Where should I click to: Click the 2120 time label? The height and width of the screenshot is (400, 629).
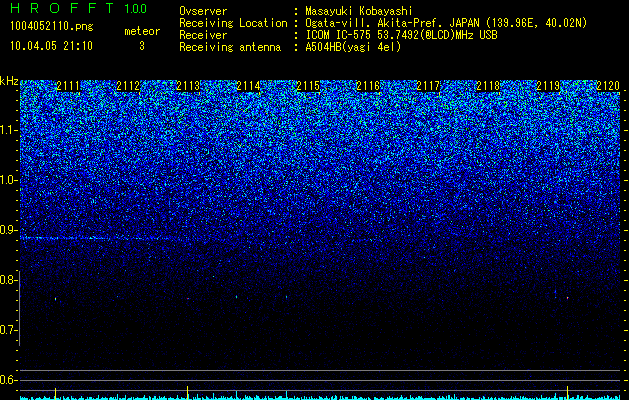tap(608, 86)
